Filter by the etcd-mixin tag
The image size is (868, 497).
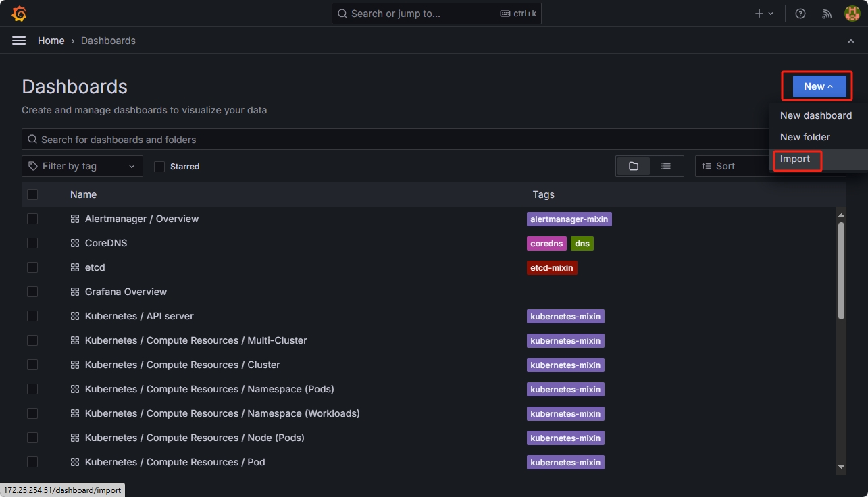pyautogui.click(x=552, y=267)
